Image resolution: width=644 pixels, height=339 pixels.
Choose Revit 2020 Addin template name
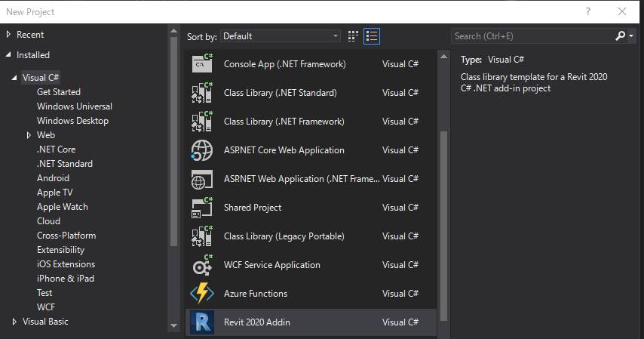click(256, 322)
